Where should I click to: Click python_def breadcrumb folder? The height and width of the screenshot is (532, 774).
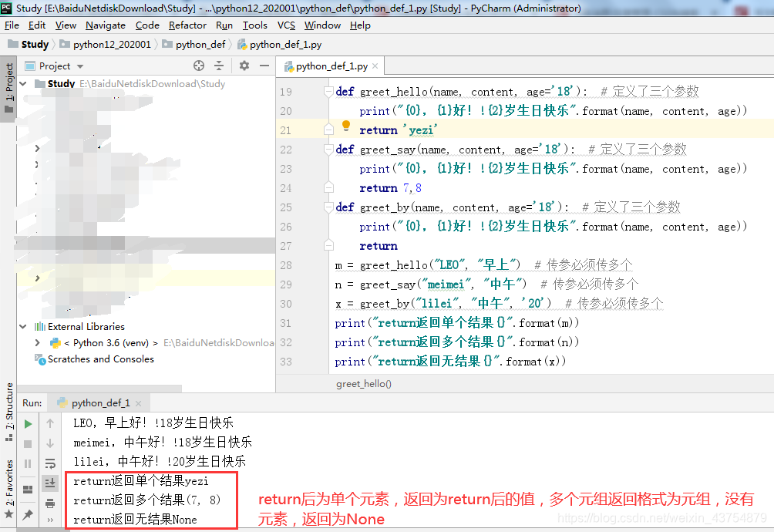pos(194,45)
